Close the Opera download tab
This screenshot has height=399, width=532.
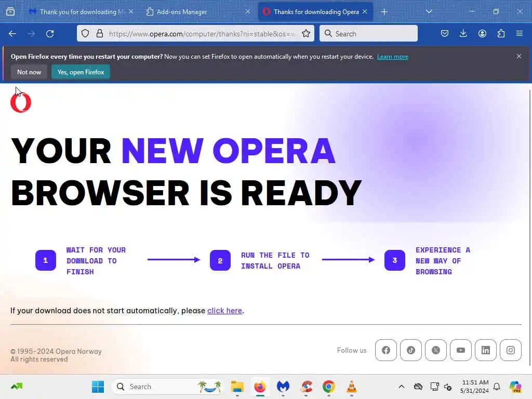365,11
